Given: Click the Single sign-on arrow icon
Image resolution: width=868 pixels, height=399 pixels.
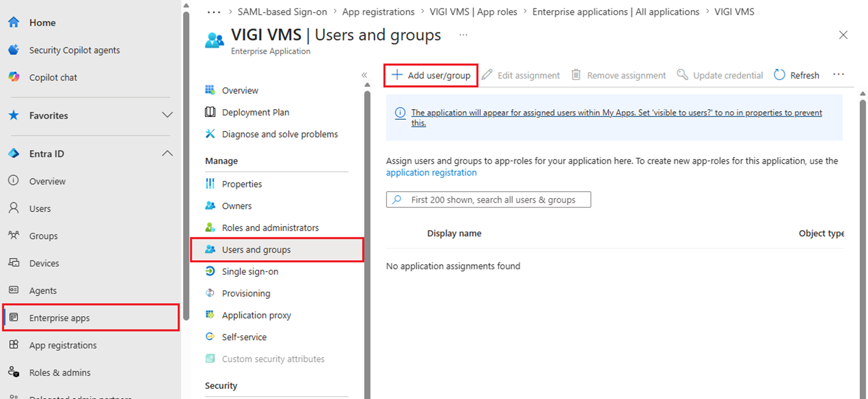Looking at the screenshot, I should 210,271.
